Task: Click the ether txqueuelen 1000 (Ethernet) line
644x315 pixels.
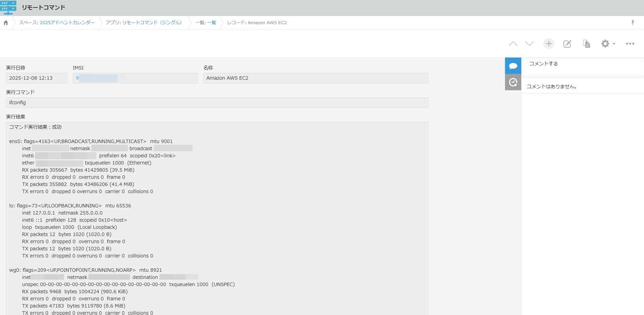Action: [x=87, y=163]
